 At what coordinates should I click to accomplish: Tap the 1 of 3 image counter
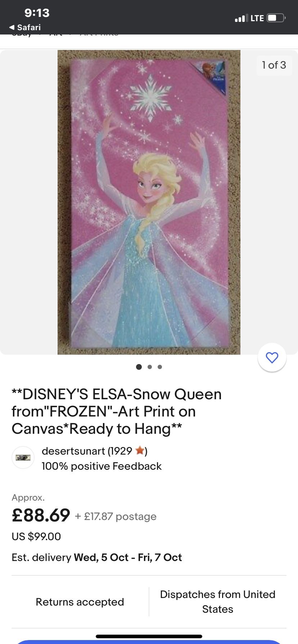pyautogui.click(x=274, y=65)
